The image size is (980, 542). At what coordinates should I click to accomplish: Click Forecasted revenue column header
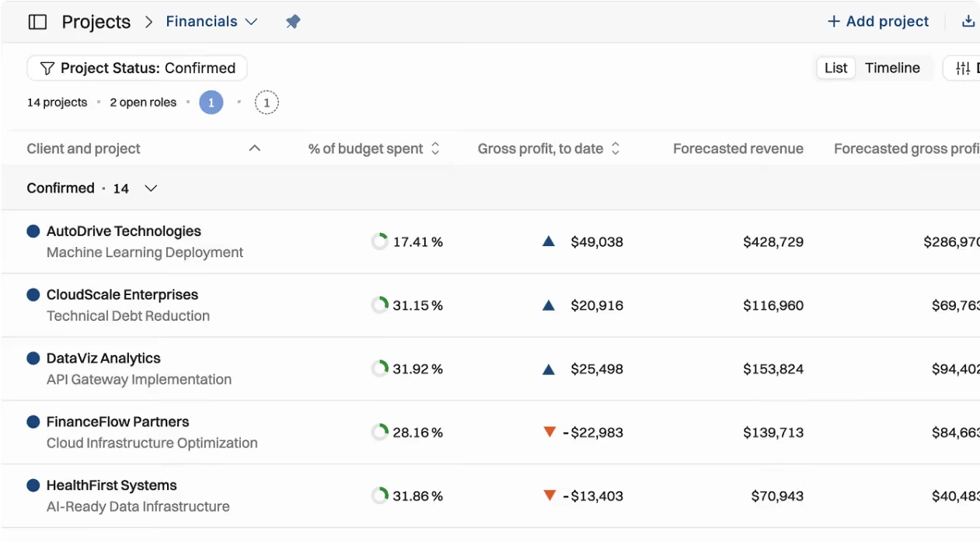click(x=738, y=149)
